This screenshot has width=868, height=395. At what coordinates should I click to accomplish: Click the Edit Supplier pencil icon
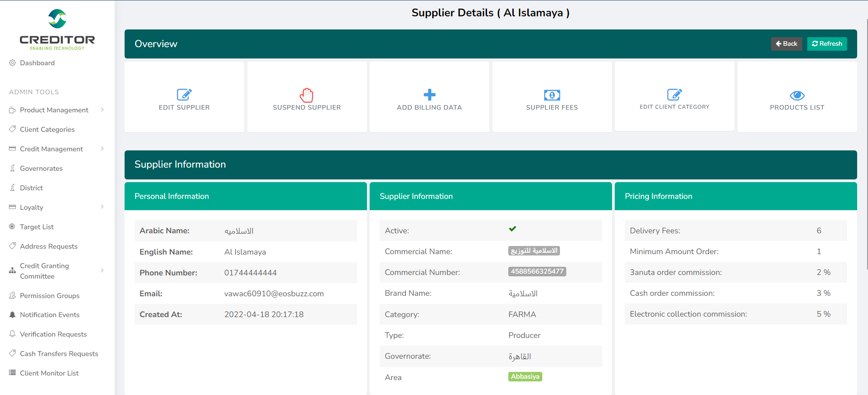tap(184, 95)
